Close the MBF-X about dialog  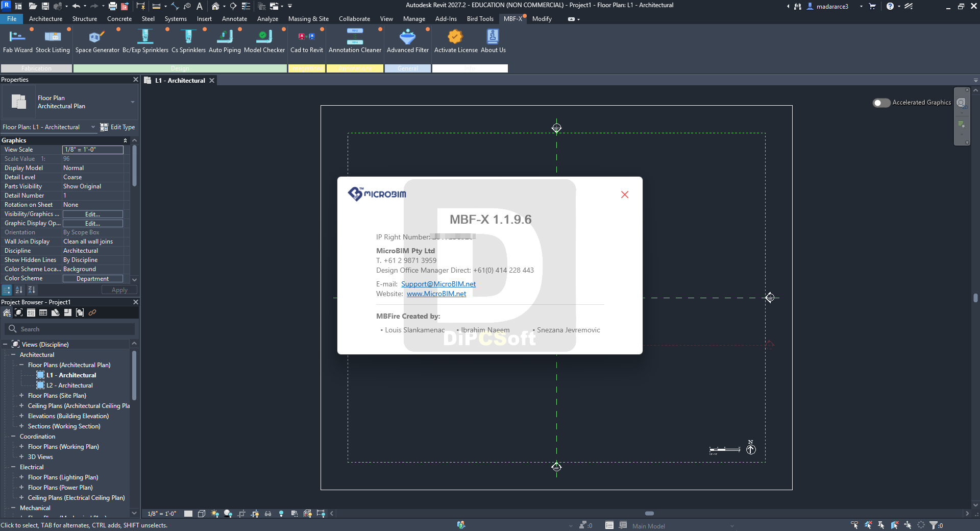tap(624, 195)
